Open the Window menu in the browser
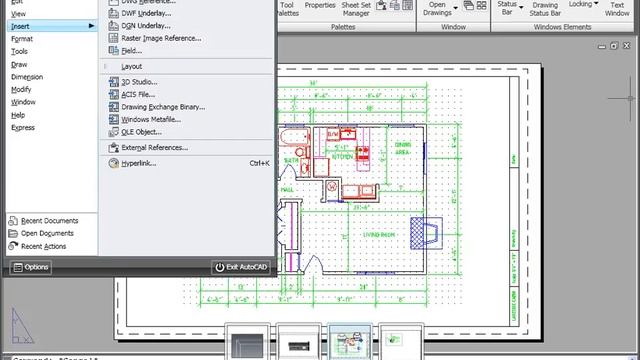The image size is (640, 360). [x=23, y=102]
